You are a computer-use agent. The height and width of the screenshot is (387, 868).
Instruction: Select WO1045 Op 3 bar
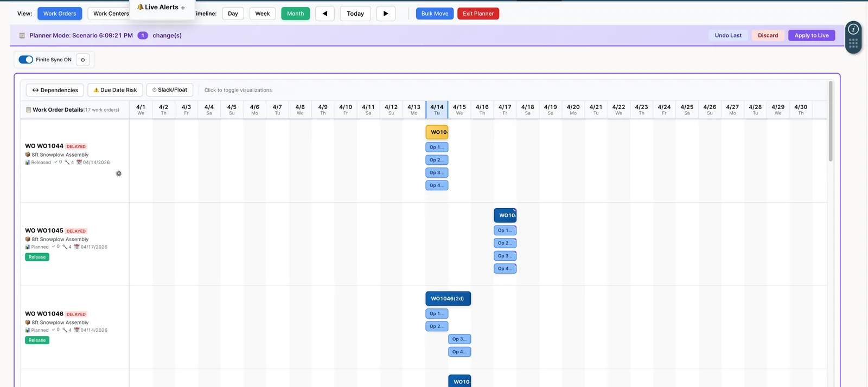pyautogui.click(x=505, y=256)
